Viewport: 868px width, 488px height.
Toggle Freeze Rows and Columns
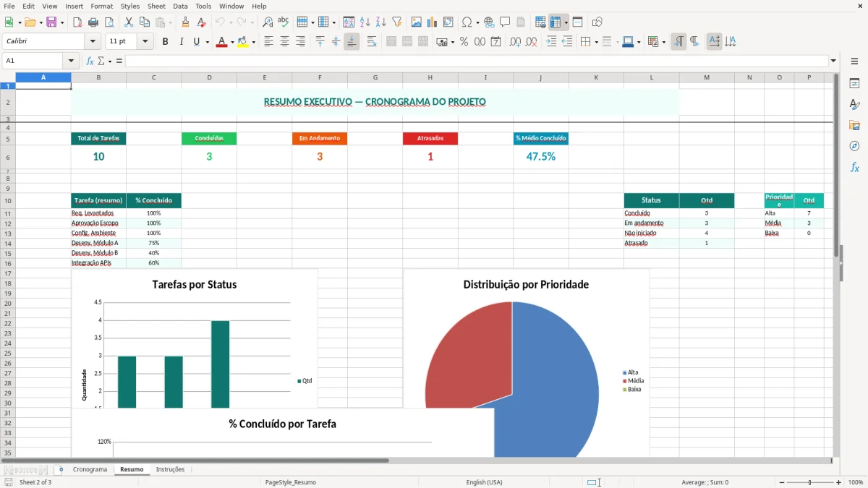pos(556,22)
